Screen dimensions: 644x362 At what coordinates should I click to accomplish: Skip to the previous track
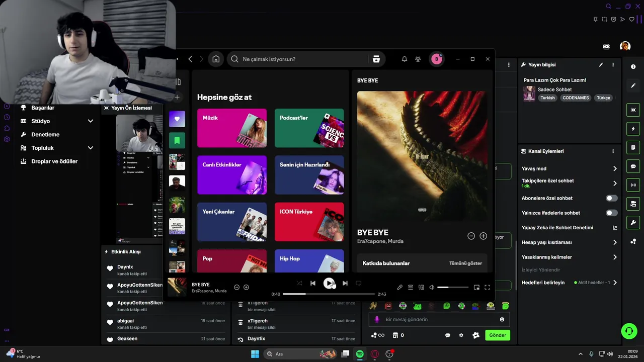[x=313, y=283]
